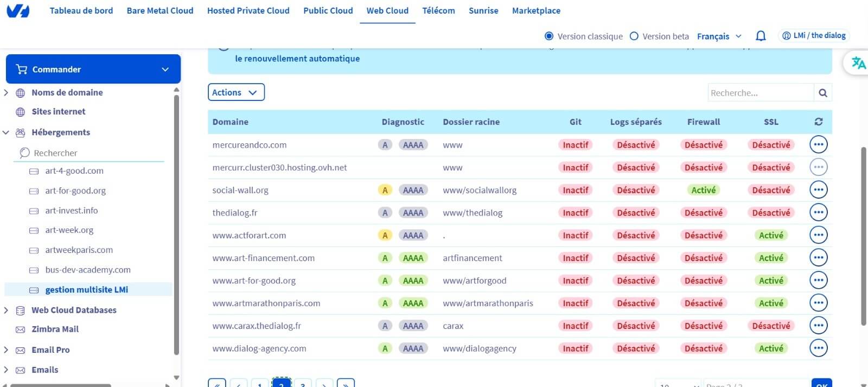Image resolution: width=868 pixels, height=387 pixels.
Task: Switch to Bare Metal Cloud tab
Action: (x=160, y=10)
